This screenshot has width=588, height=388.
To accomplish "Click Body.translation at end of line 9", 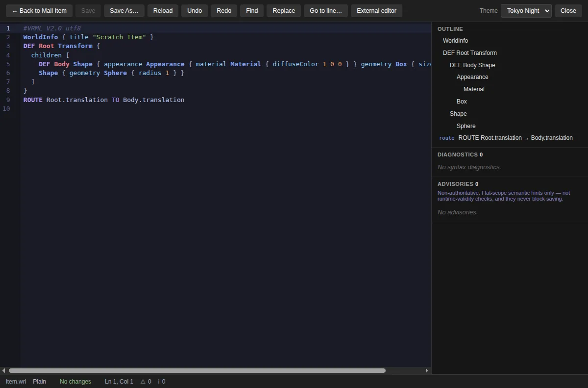I will point(154,100).
